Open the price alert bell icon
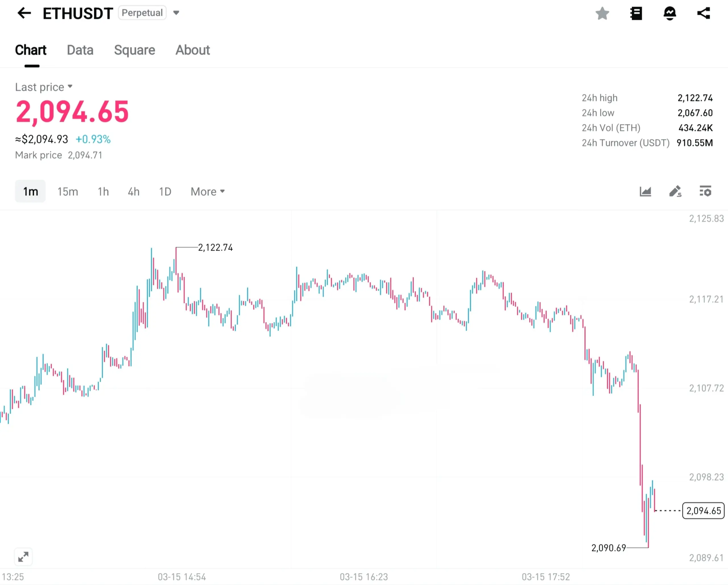 point(670,14)
